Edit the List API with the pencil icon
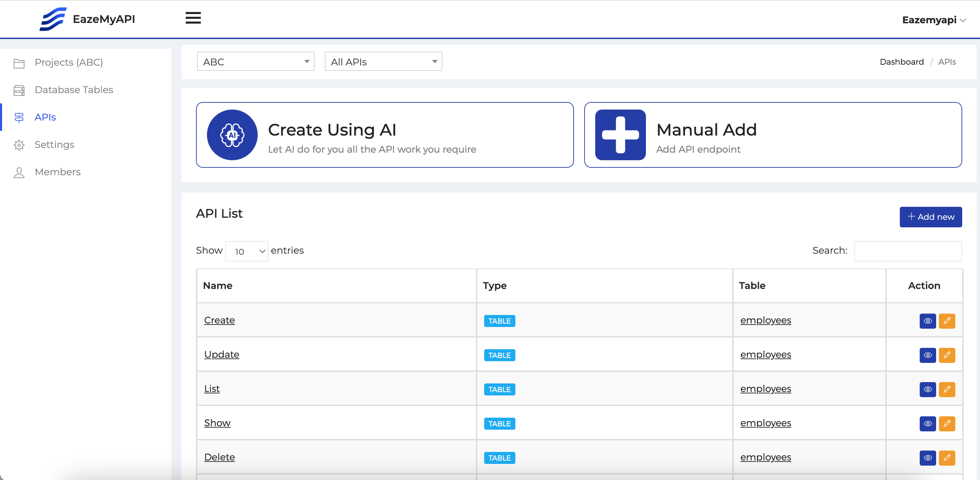Screen dimensions: 980x480 pos(948,390)
